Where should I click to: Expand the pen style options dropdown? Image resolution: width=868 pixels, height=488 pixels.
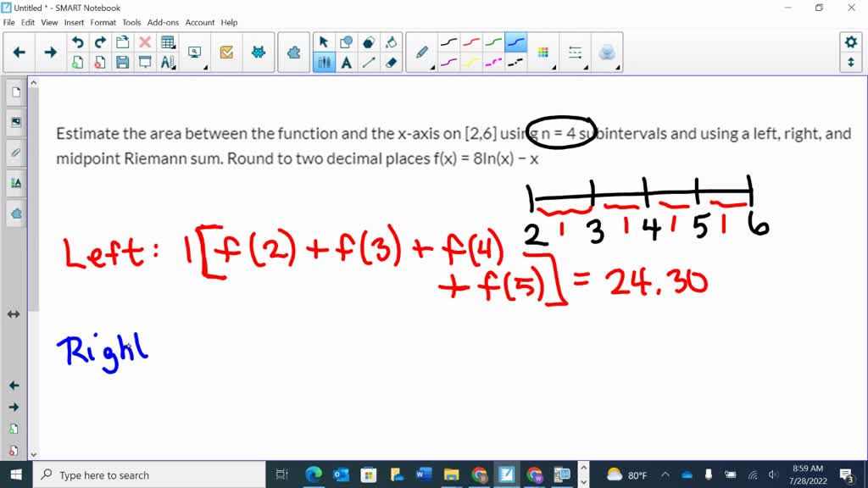click(x=433, y=67)
